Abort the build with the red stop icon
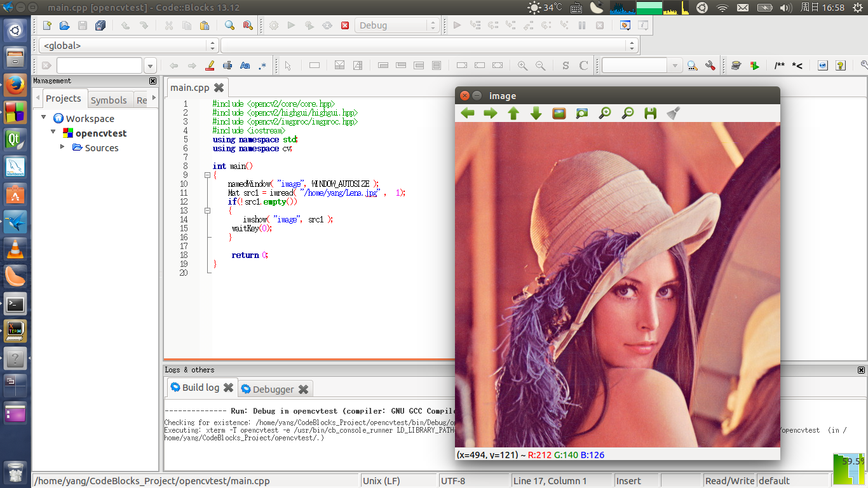This screenshot has width=868, height=488. pyautogui.click(x=345, y=25)
